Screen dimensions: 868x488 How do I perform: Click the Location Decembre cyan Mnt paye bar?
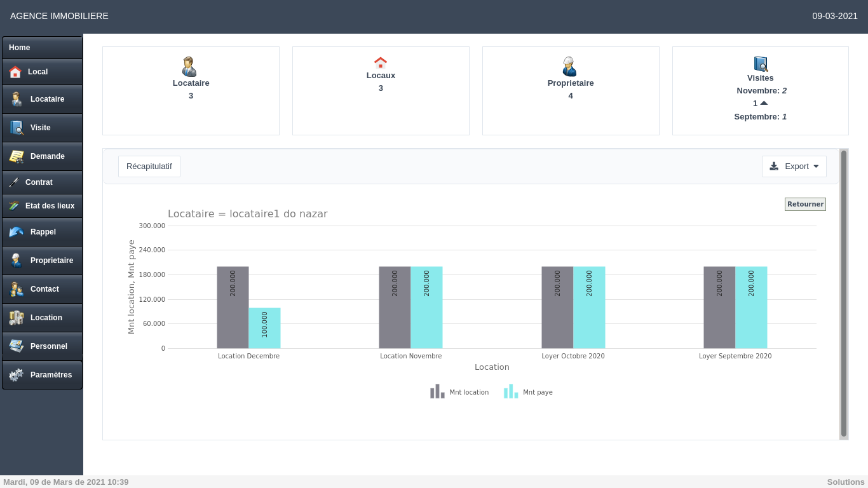pyautogui.click(x=264, y=328)
